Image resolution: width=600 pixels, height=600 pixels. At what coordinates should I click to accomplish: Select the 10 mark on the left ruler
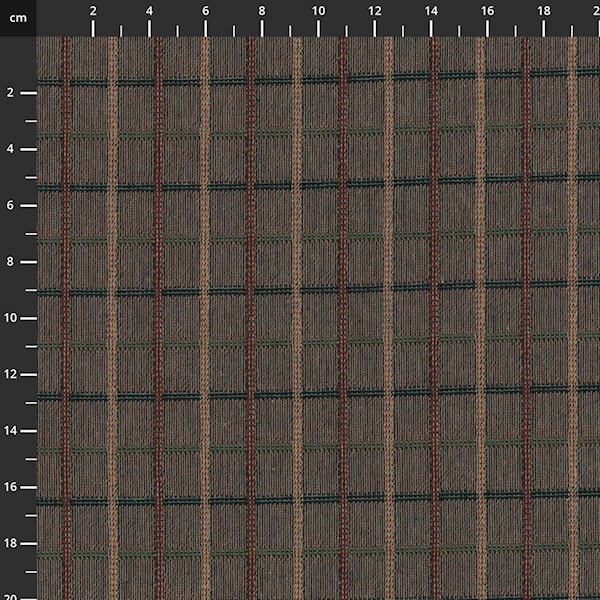[11, 318]
